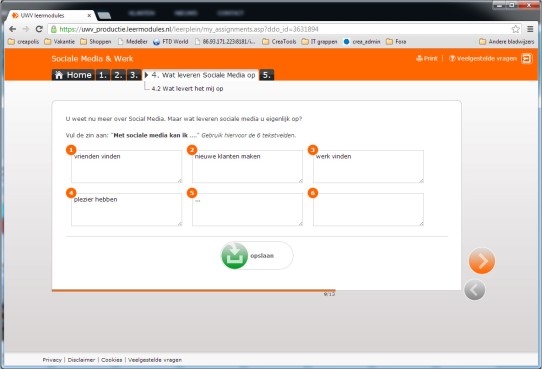Open the 86.93.171.223 bookmark
This screenshot has height=369, width=542.
coord(225,41)
